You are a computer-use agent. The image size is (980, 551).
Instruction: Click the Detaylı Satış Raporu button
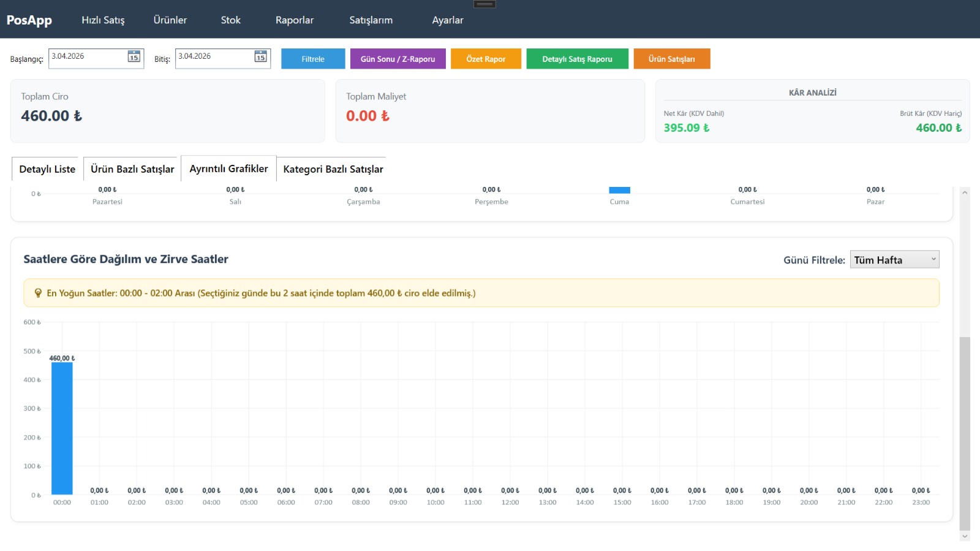click(577, 59)
